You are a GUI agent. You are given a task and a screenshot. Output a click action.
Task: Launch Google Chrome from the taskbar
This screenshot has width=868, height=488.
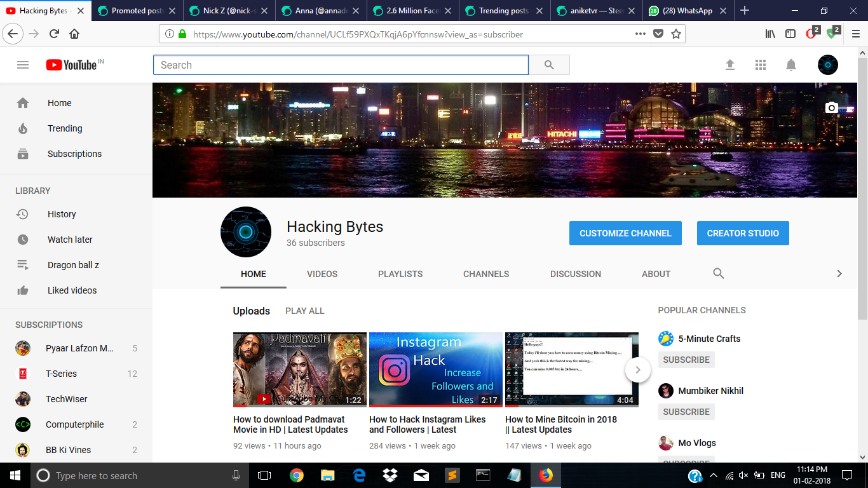tap(297, 475)
